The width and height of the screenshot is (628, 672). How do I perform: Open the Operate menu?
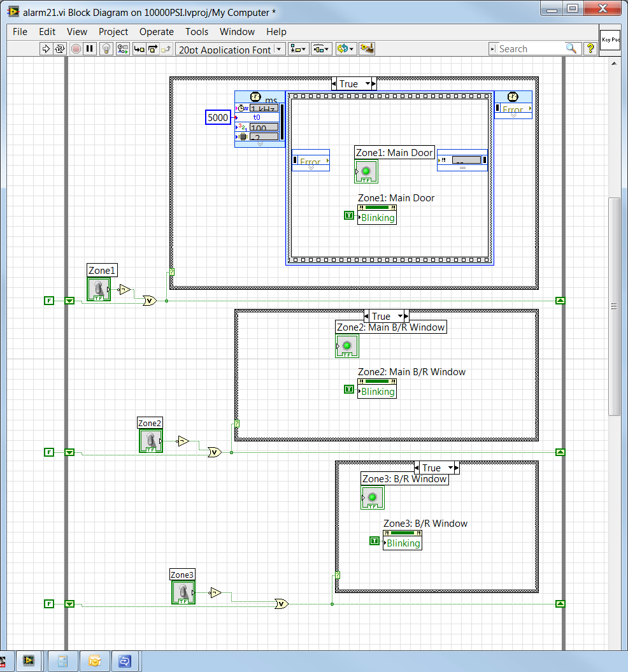click(156, 32)
